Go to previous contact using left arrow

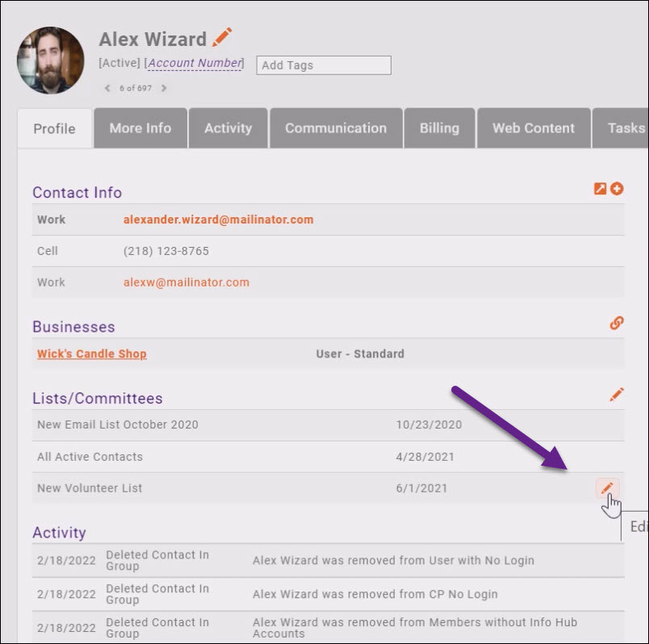tap(108, 89)
